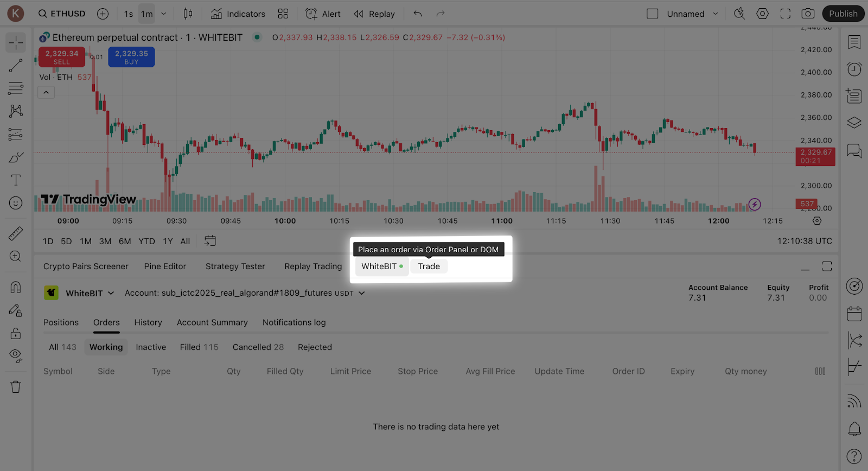The height and width of the screenshot is (471, 868).
Task: Open chart settings hexagon icon
Action: [763, 14]
